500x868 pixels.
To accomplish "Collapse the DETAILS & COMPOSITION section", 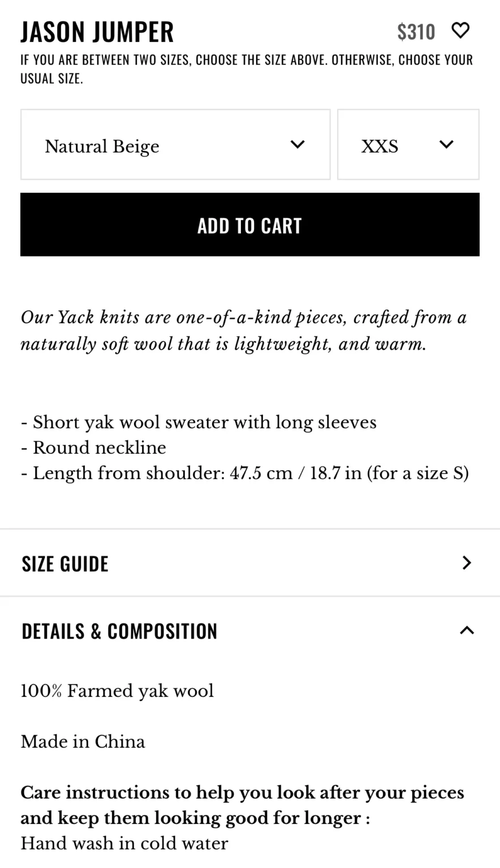I will click(x=250, y=631).
